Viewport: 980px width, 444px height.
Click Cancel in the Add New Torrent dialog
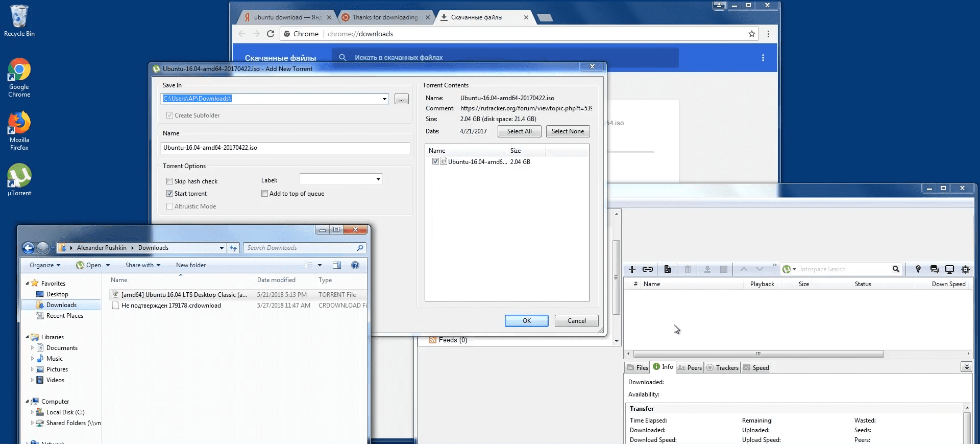(x=577, y=321)
